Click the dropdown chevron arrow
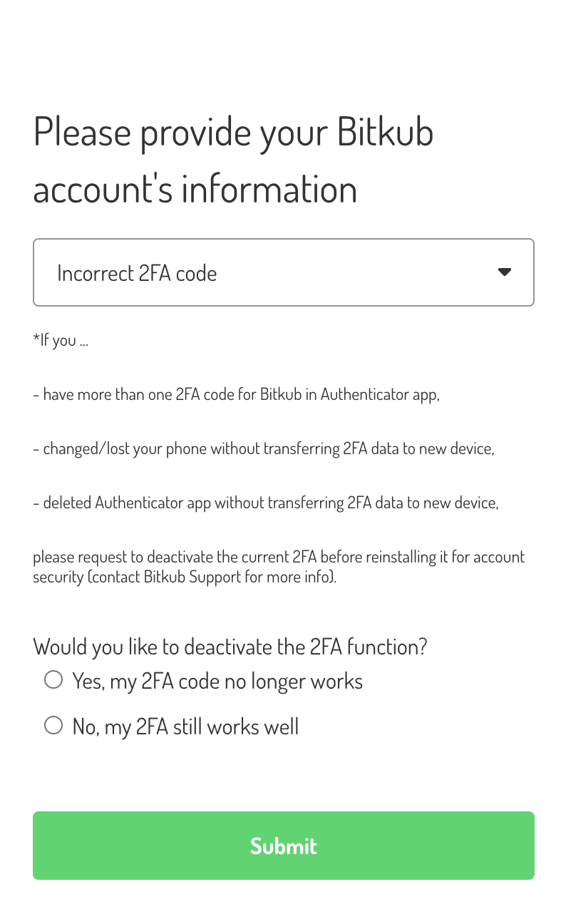The image size is (566, 924). 504,272
